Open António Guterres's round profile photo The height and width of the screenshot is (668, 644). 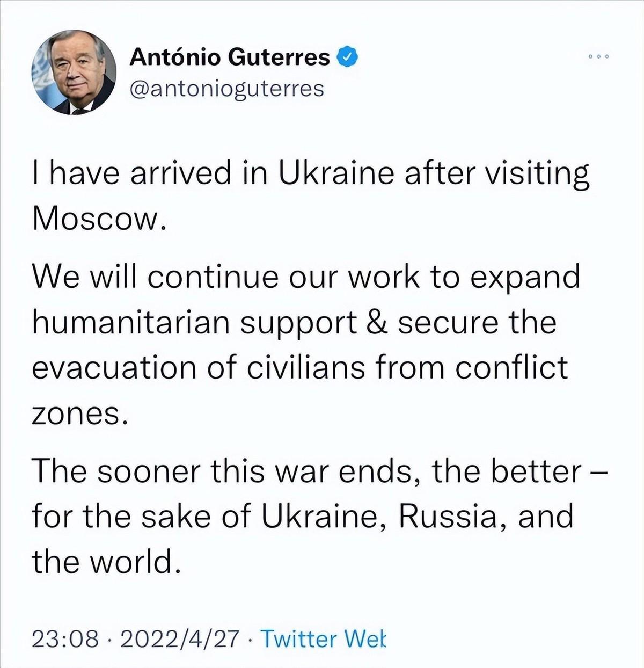[x=74, y=72]
